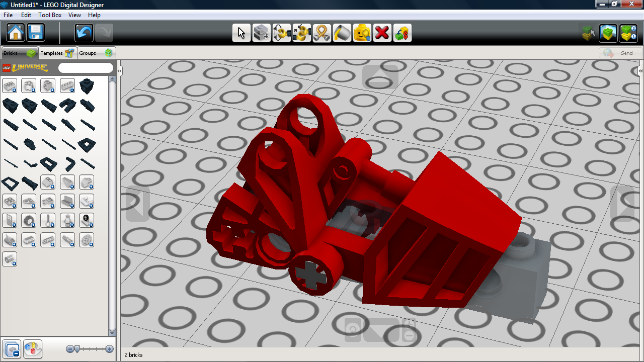Switch to the Templates tab

click(58, 53)
